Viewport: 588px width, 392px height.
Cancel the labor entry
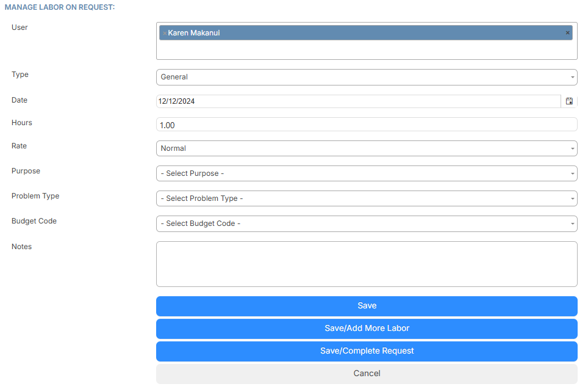[367, 373]
